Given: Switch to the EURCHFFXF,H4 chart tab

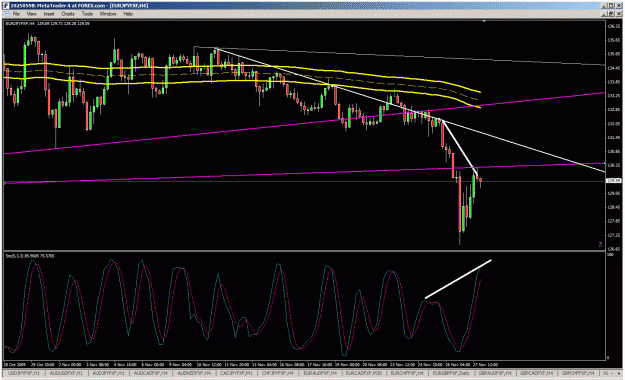Looking at the screenshot, I should point(407,373).
